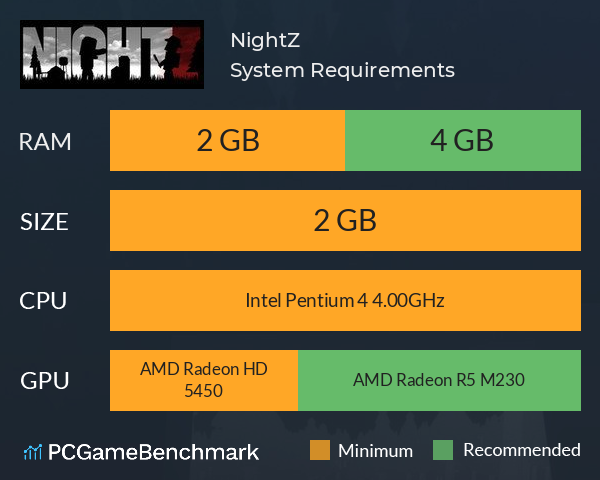
Task: Click the System Requirements heading
Action: pyautogui.click(x=342, y=70)
